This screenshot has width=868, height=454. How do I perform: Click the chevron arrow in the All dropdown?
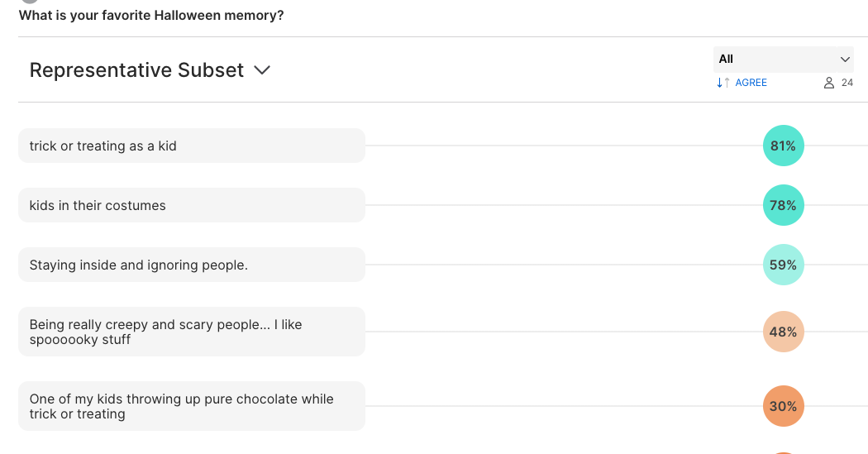tap(845, 60)
